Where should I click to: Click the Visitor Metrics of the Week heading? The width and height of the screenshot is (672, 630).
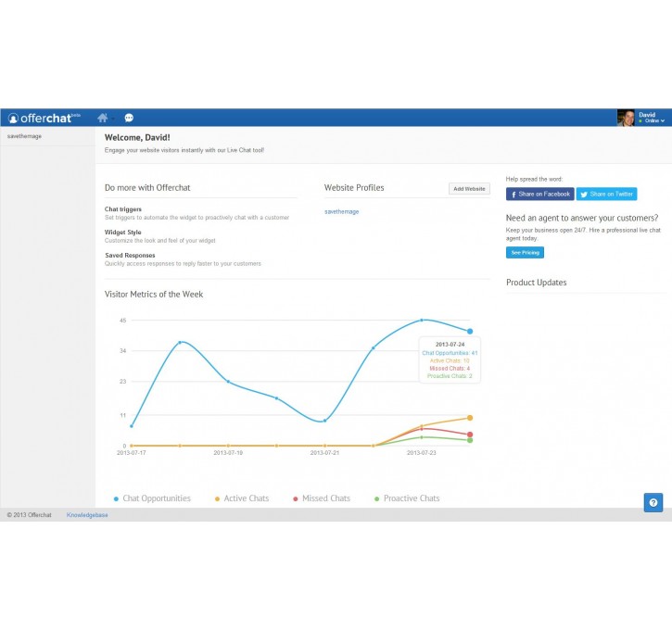(154, 295)
